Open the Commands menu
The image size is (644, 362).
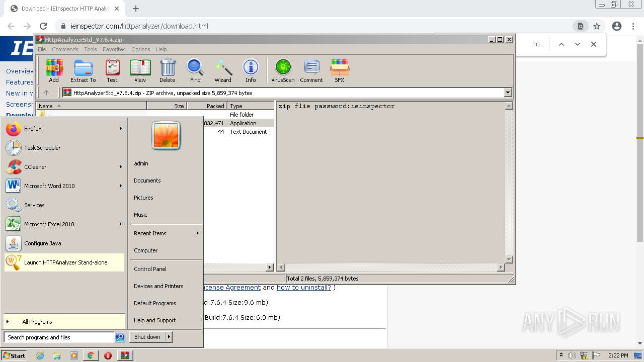coord(65,49)
